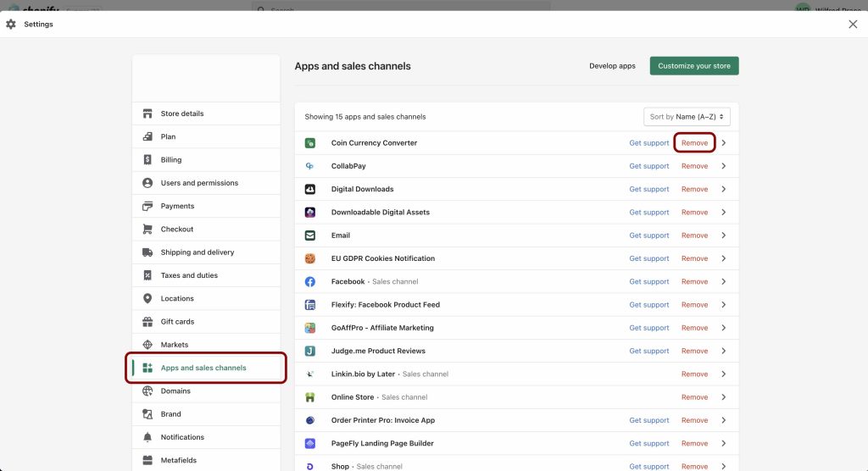
Task: Click the CollabPay app icon
Action: [x=310, y=166]
